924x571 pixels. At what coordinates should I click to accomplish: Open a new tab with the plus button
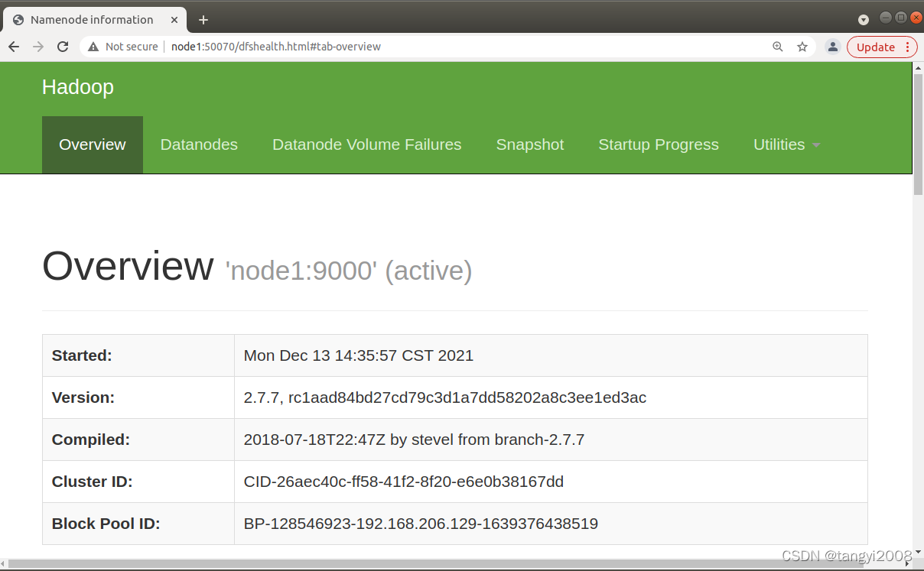pos(203,20)
